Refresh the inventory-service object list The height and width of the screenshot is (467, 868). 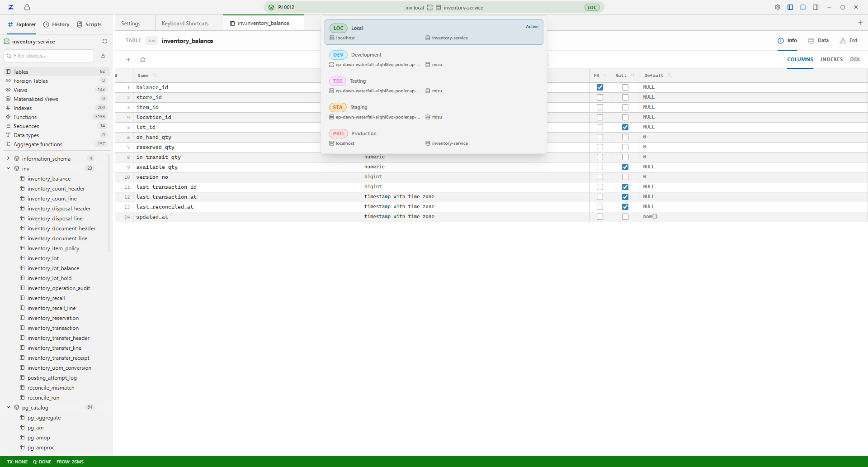pos(105,41)
